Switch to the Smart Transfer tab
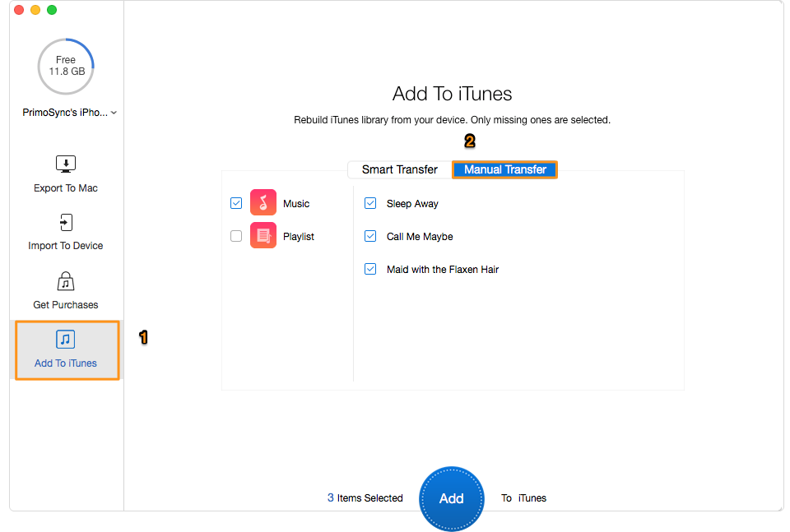The height and width of the screenshot is (532, 790). point(400,169)
